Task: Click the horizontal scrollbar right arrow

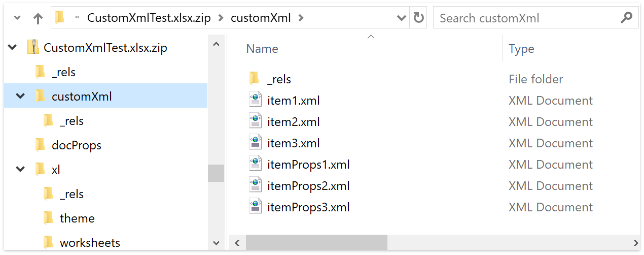Action: [636, 243]
